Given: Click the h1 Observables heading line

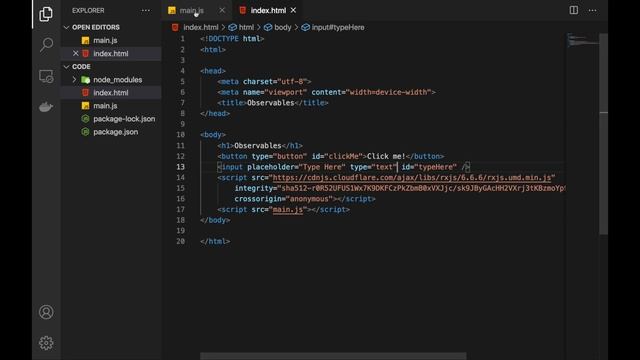Looking at the screenshot, I should coord(260,146).
